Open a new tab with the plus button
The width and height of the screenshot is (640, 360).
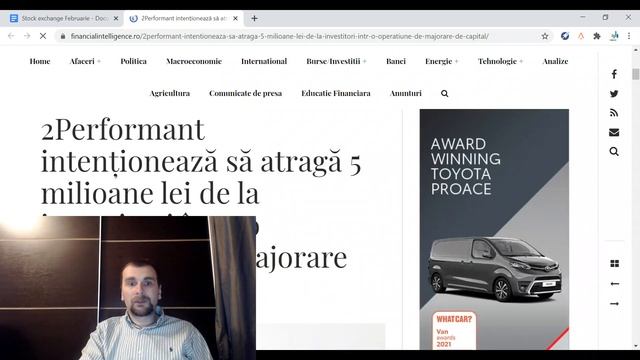point(254,18)
